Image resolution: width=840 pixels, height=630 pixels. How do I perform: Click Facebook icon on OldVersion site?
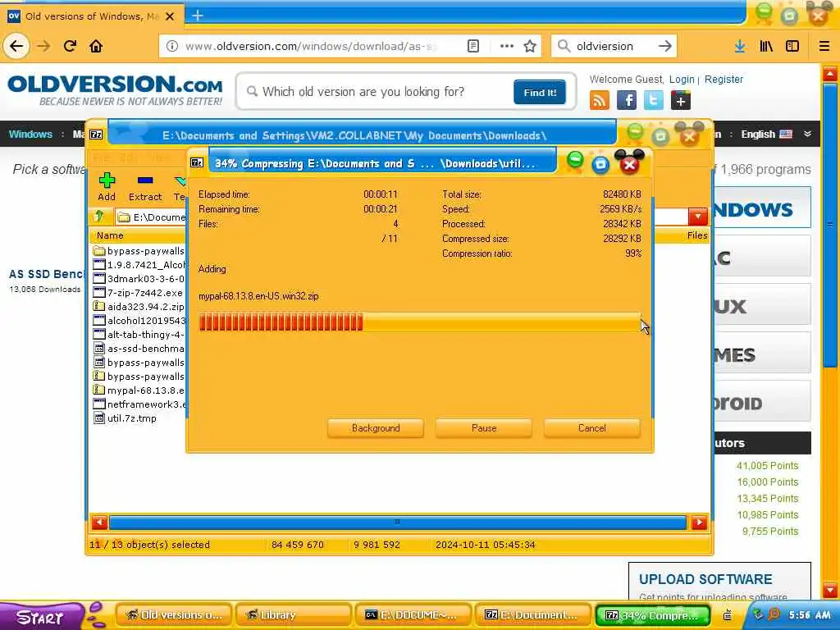tap(626, 100)
